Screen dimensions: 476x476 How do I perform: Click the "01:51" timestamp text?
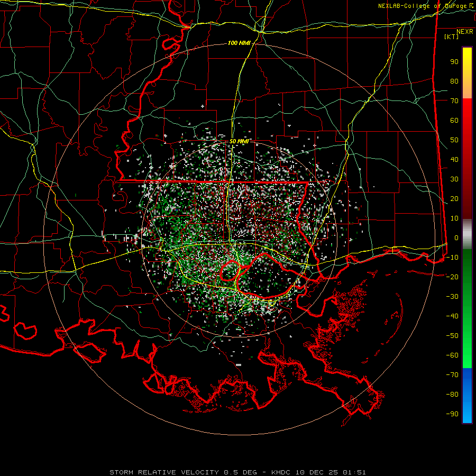click(354, 472)
